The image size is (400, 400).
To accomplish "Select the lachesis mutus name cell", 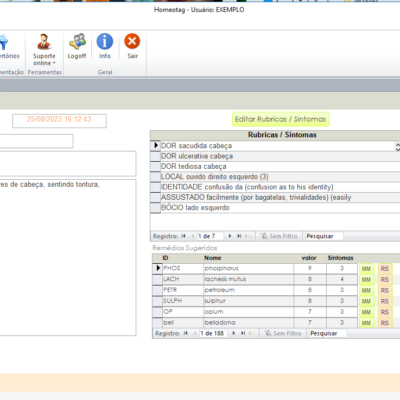I will pos(249,279).
